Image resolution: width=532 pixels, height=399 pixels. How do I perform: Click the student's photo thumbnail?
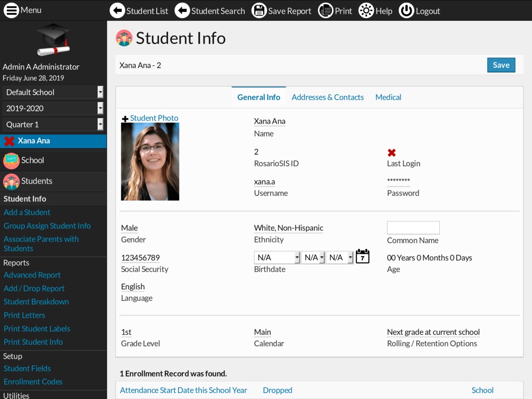(x=150, y=162)
